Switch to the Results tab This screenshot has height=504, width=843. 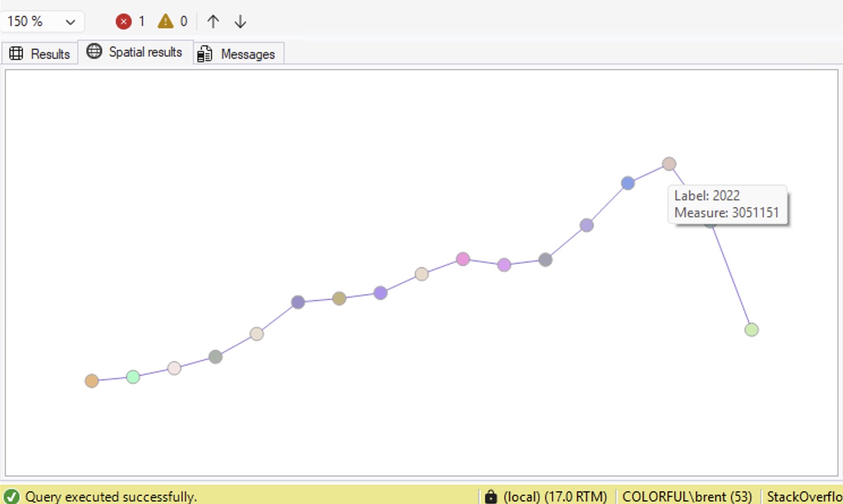(x=40, y=54)
